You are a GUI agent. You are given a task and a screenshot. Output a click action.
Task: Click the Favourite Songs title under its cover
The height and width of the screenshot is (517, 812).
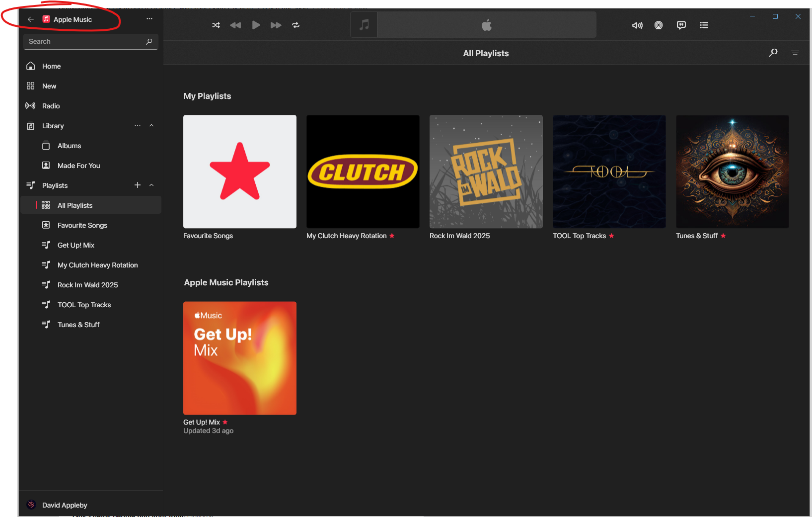coord(208,236)
